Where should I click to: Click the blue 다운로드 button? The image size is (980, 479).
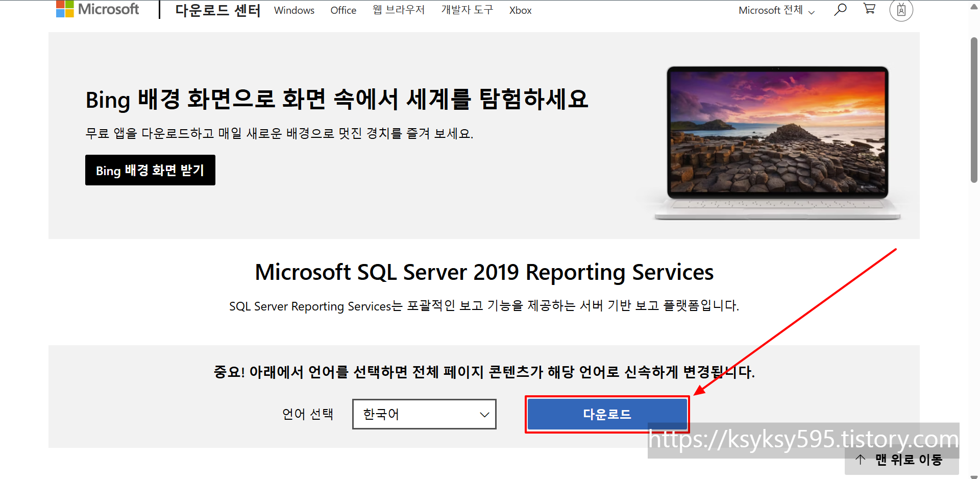coord(607,414)
